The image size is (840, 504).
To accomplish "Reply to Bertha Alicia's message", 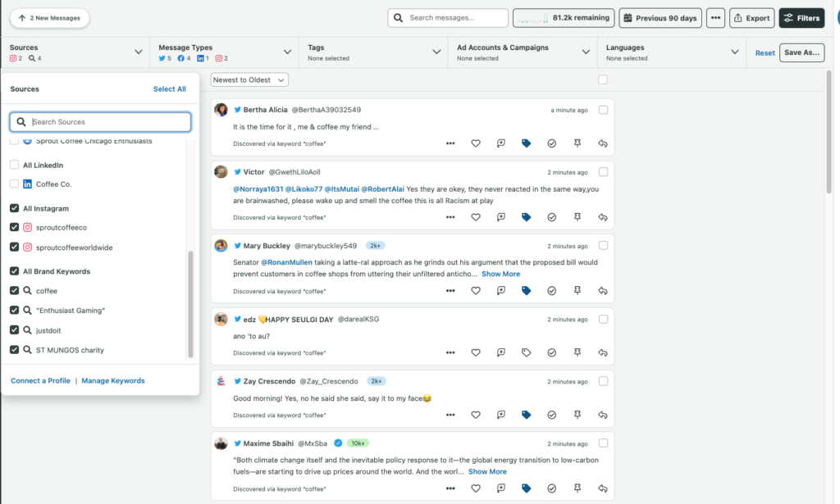I will pos(603,143).
